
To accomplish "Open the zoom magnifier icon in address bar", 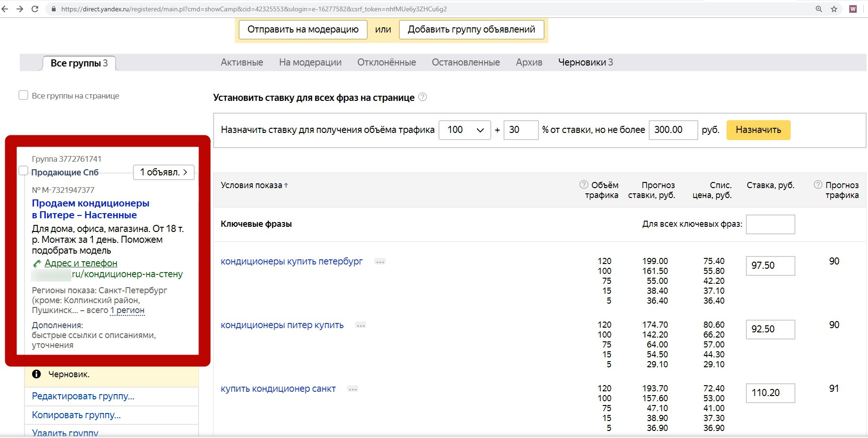I will 819,9.
